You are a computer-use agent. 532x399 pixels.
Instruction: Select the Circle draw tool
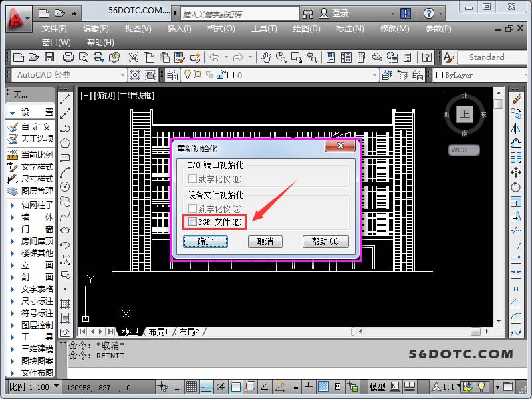click(65, 186)
